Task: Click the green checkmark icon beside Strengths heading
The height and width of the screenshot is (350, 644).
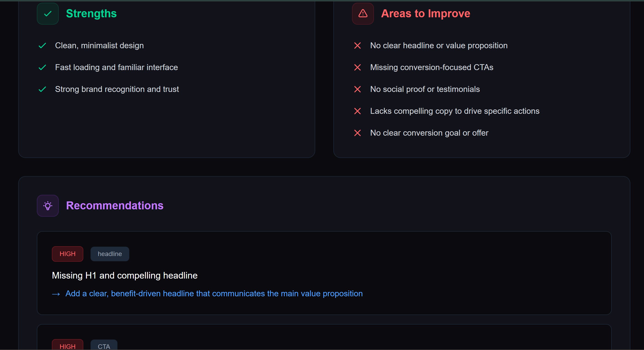Action: (48, 14)
